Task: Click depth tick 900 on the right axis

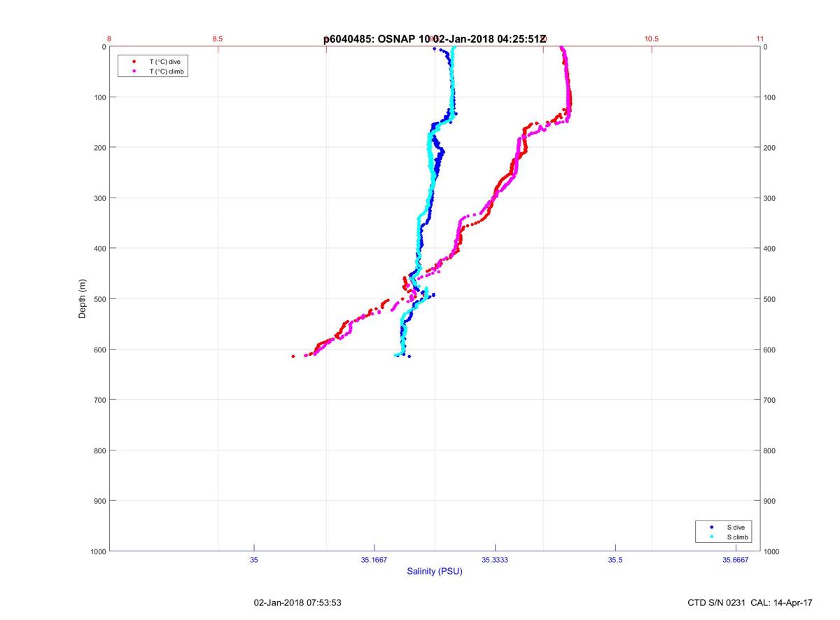Action: point(770,501)
